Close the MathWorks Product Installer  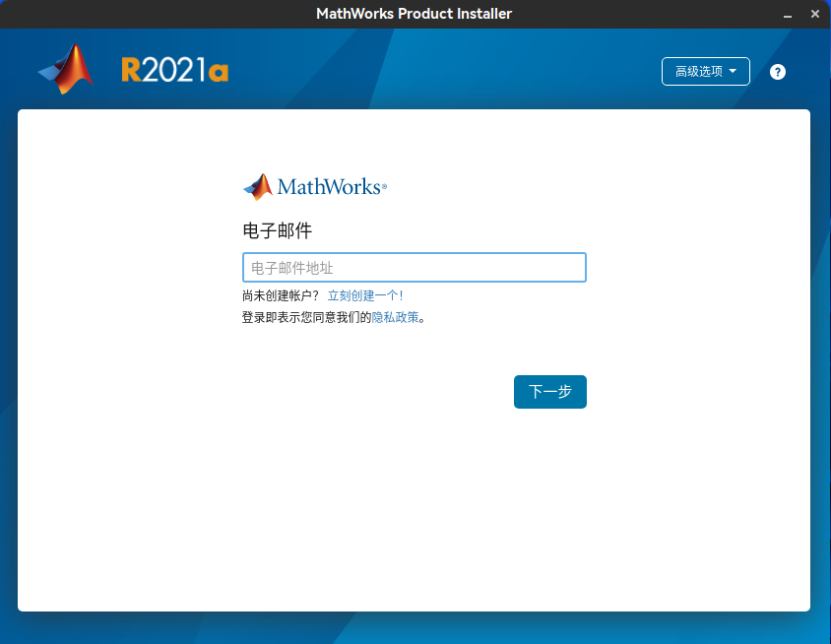(x=814, y=14)
